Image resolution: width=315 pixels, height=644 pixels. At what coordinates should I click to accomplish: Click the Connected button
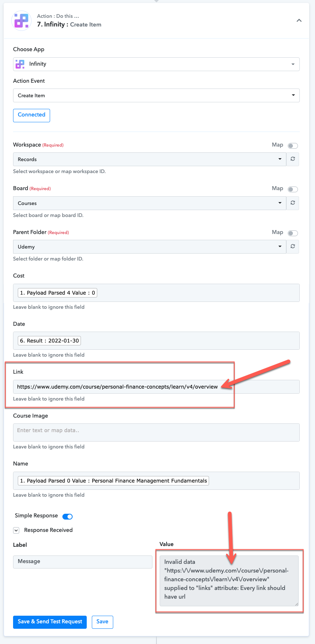[x=32, y=115]
